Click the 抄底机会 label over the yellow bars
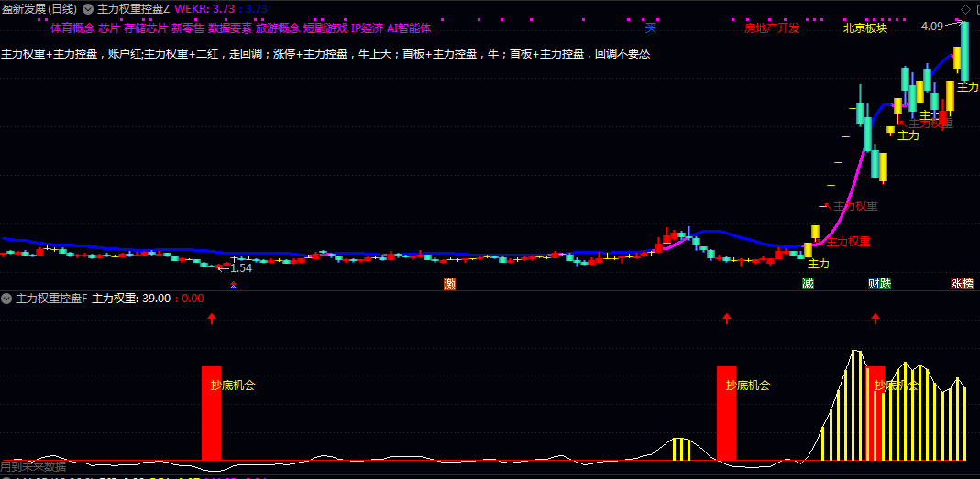Viewport: 980px width, 479px height. [897, 386]
